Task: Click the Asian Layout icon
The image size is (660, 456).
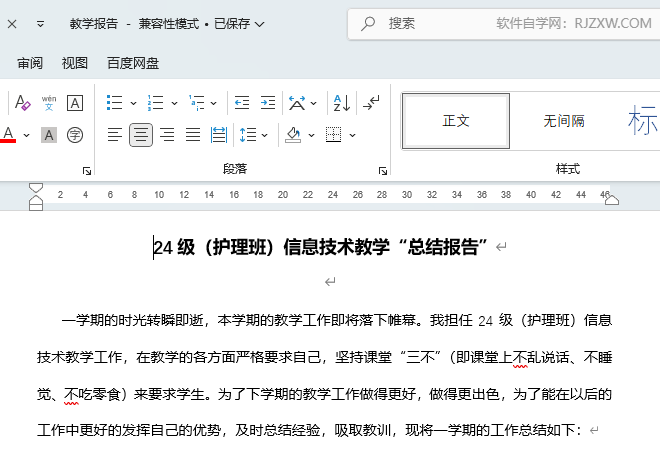Action: pyautogui.click(x=297, y=103)
